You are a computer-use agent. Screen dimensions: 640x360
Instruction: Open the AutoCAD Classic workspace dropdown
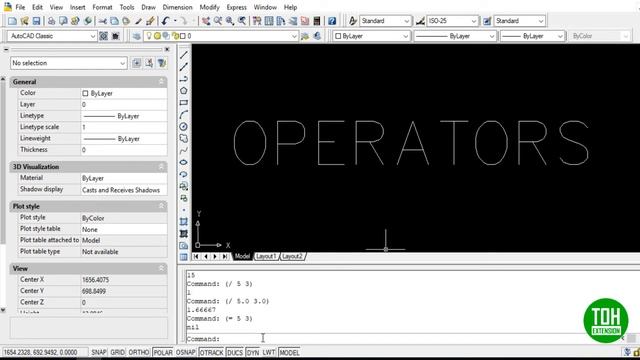93,36
